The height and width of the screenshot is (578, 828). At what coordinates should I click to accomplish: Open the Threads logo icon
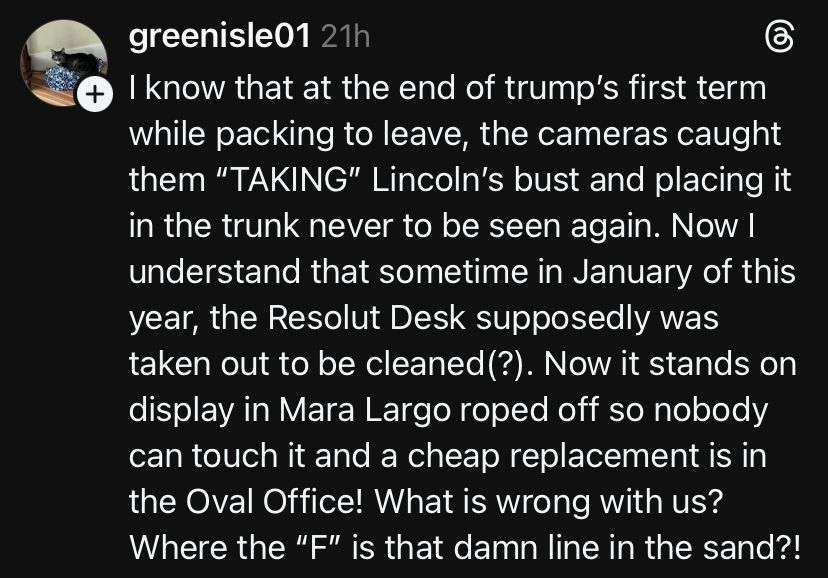779,39
